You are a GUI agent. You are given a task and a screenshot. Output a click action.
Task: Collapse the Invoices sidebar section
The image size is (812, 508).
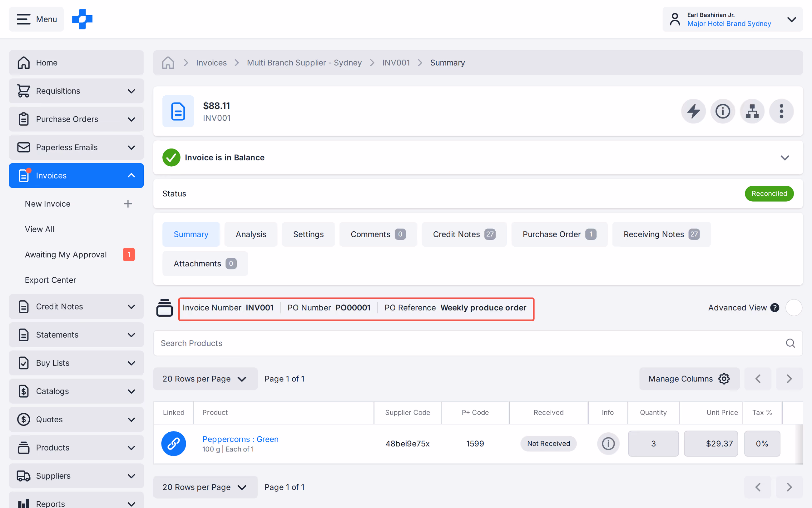(76, 175)
